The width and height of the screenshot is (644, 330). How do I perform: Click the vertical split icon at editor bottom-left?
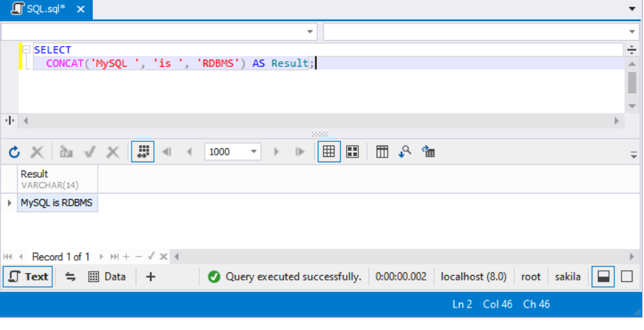(10, 120)
